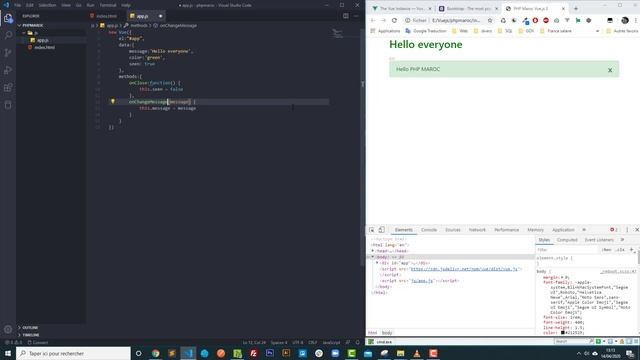Open the DevTools customize menu (three dots)

tap(627, 230)
